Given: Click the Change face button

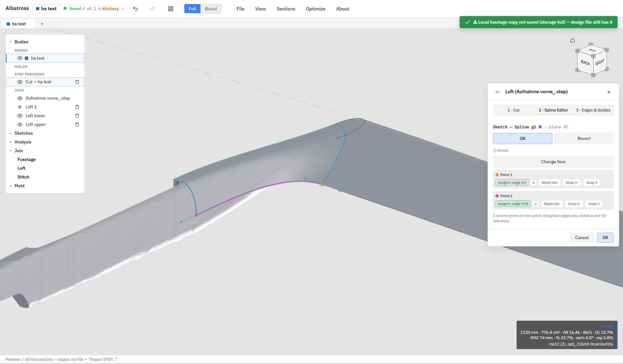Looking at the screenshot, I should click(553, 162).
